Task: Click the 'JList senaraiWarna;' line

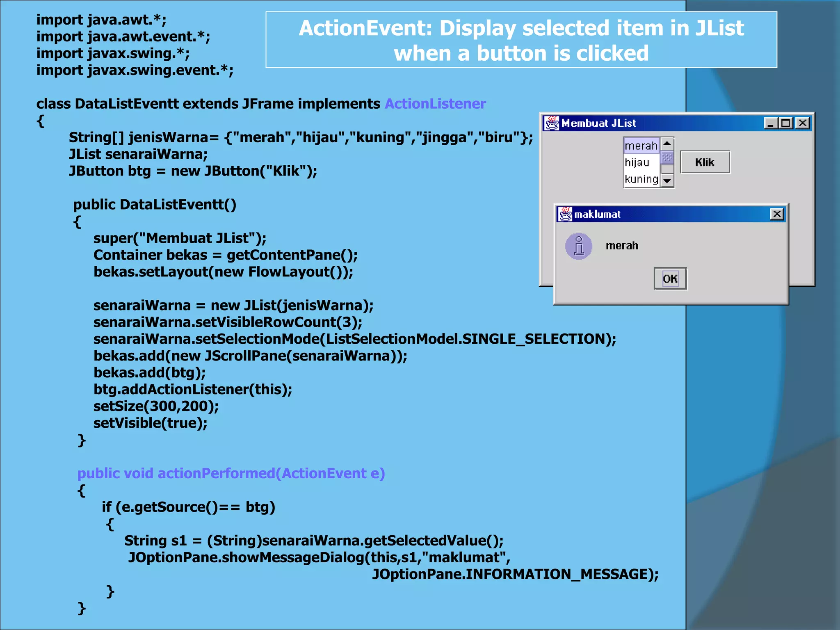Action: [x=138, y=154]
